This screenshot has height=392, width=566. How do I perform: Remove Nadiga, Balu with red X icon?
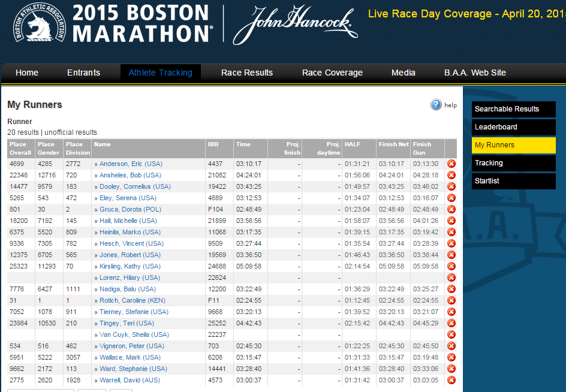[x=451, y=289]
